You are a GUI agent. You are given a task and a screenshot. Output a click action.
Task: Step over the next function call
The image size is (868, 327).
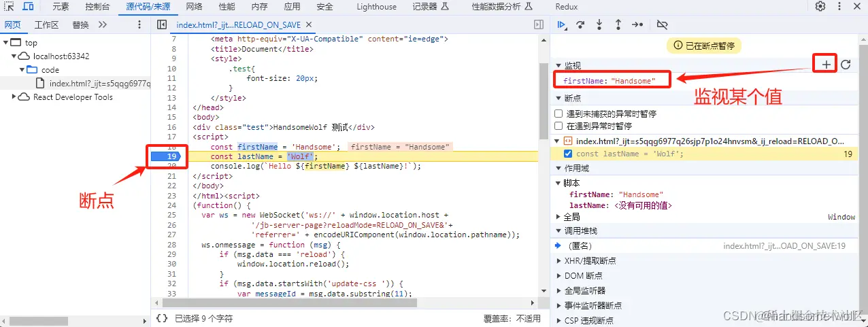point(580,24)
